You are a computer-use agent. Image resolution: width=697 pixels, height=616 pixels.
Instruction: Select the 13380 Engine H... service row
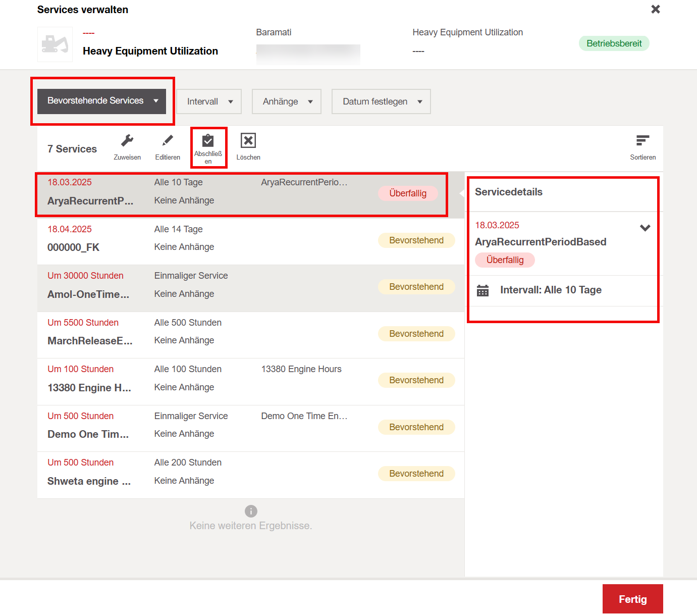(x=251, y=382)
